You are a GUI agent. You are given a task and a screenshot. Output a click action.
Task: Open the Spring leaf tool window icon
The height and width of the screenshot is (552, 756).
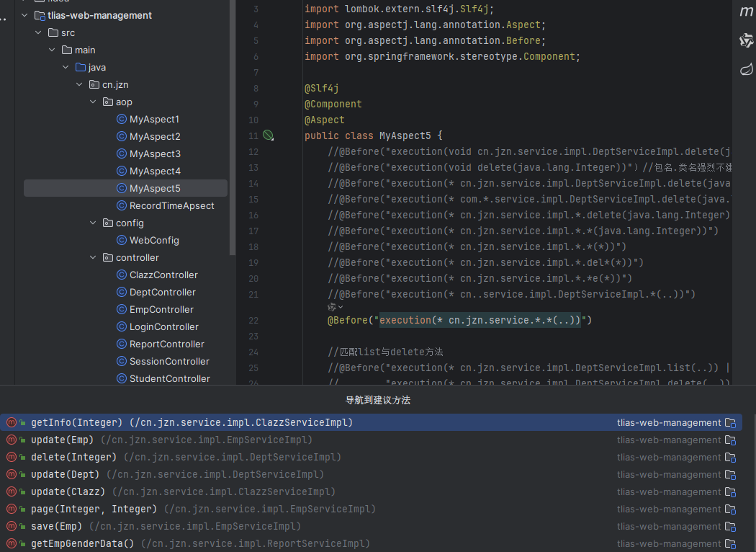[x=746, y=69]
